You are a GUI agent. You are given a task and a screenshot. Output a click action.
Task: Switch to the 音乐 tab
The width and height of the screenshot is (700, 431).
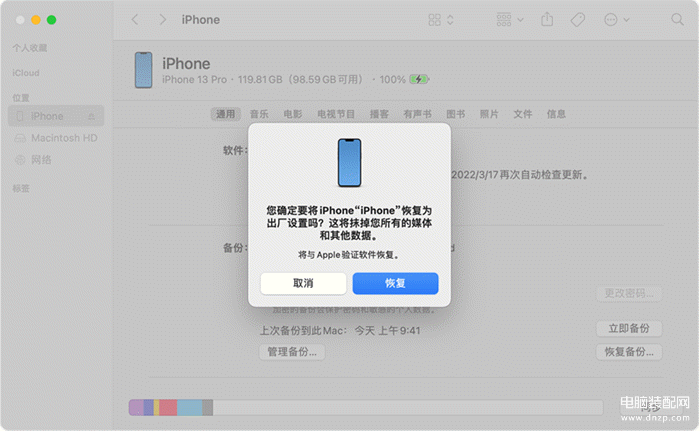(259, 114)
